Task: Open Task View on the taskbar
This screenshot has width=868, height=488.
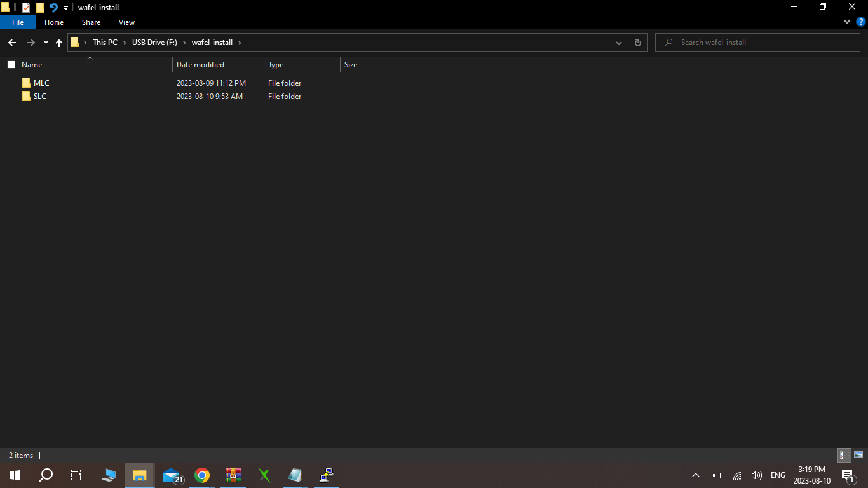Action: point(76,475)
